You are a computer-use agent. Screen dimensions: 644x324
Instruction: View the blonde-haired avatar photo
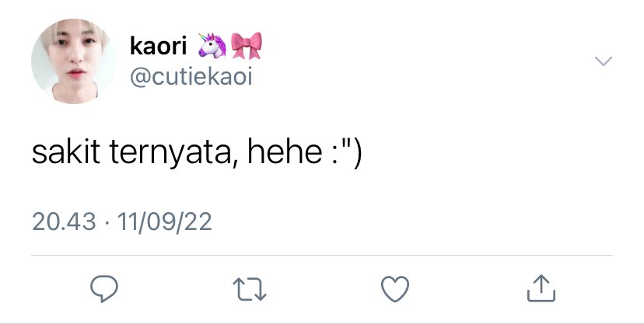[x=74, y=61]
